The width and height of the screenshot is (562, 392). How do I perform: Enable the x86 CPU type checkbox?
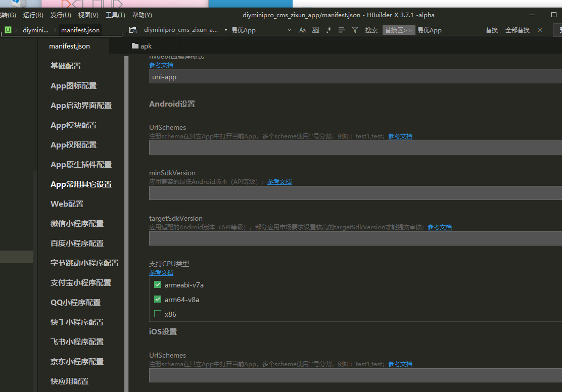pos(158,314)
